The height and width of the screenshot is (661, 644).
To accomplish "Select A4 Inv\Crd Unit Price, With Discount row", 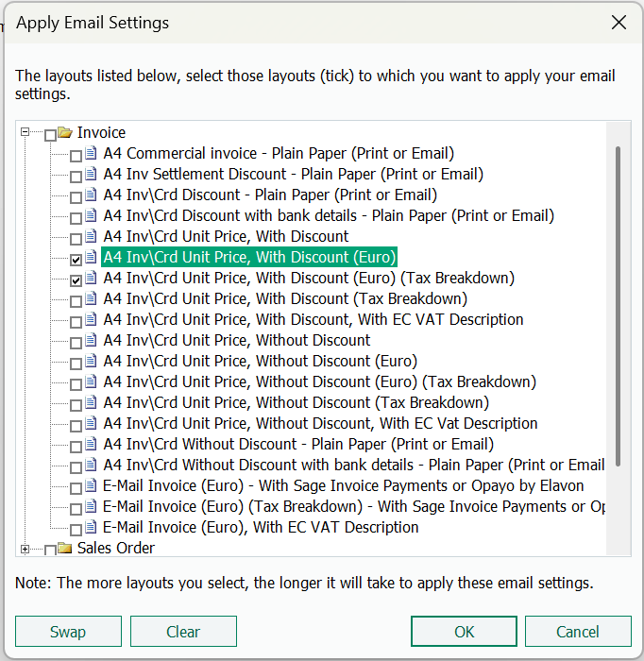I will click(x=226, y=236).
